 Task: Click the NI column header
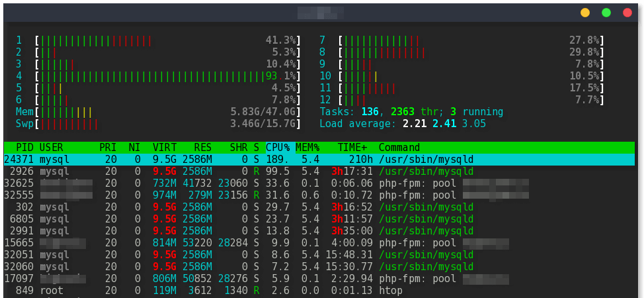pyautogui.click(x=134, y=148)
